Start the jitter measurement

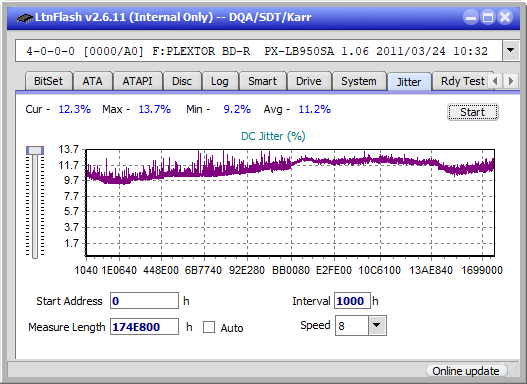click(x=473, y=112)
